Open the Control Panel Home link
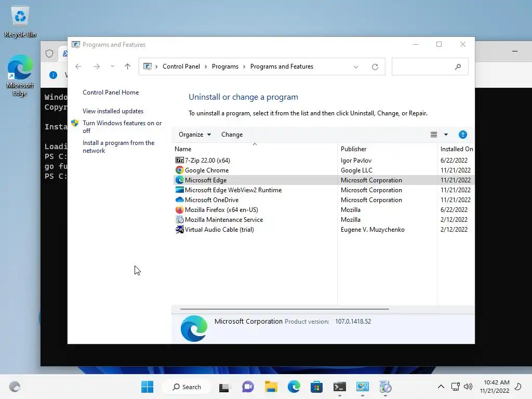 [x=111, y=92]
